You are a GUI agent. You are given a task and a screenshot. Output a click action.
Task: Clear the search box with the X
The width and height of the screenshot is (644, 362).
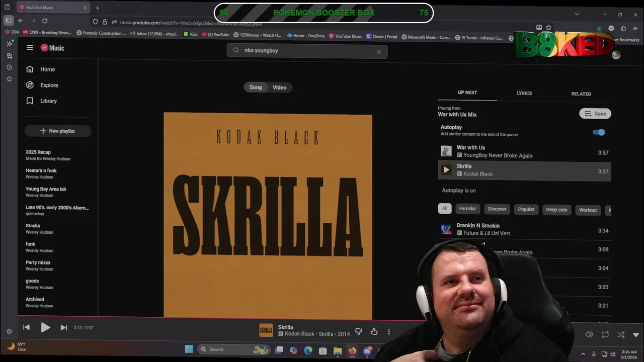379,51
